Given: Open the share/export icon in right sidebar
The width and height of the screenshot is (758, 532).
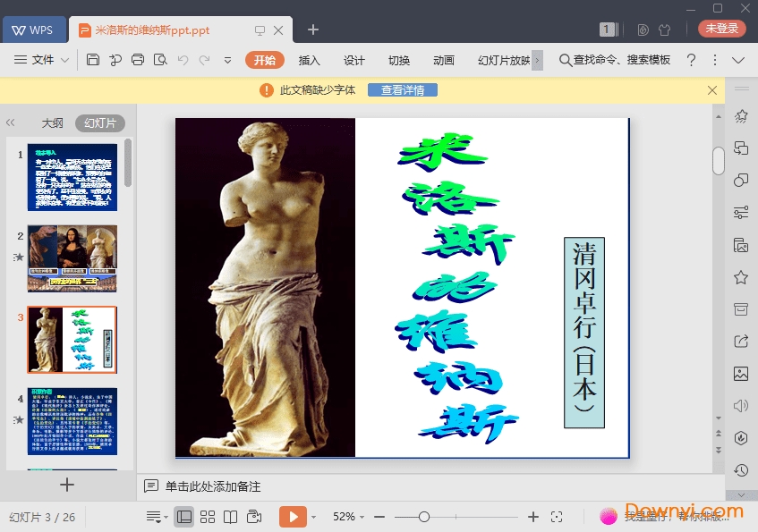Looking at the screenshot, I should pos(740,342).
